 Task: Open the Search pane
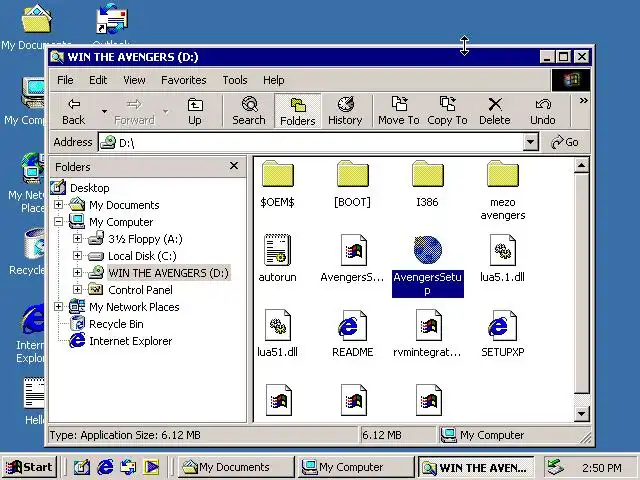(249, 111)
